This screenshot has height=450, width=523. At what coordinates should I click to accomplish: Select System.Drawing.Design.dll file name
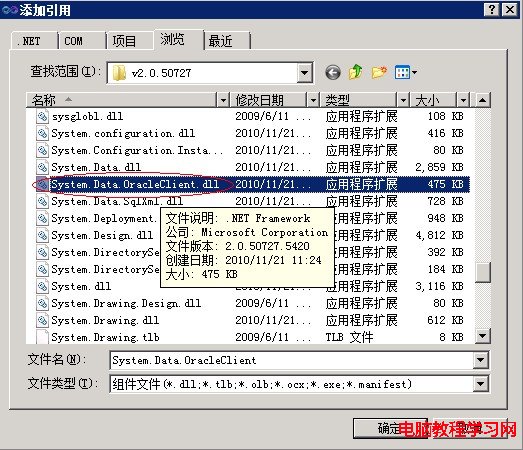point(126,303)
